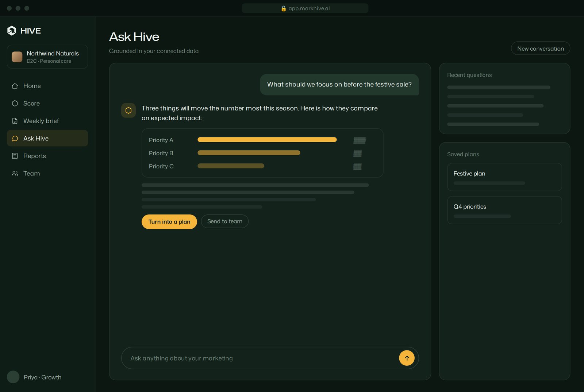
Task: Click the Recent questions heading
Action: click(x=469, y=75)
